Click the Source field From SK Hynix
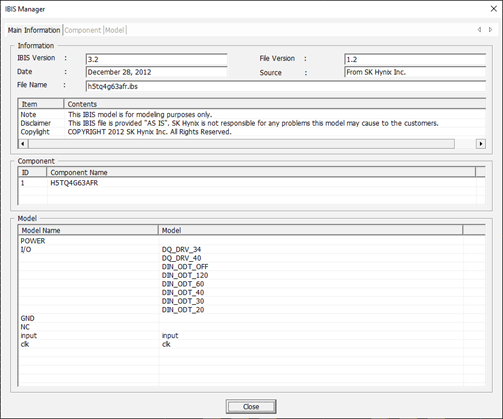Image resolution: width=503 pixels, height=419 pixels. [415, 72]
